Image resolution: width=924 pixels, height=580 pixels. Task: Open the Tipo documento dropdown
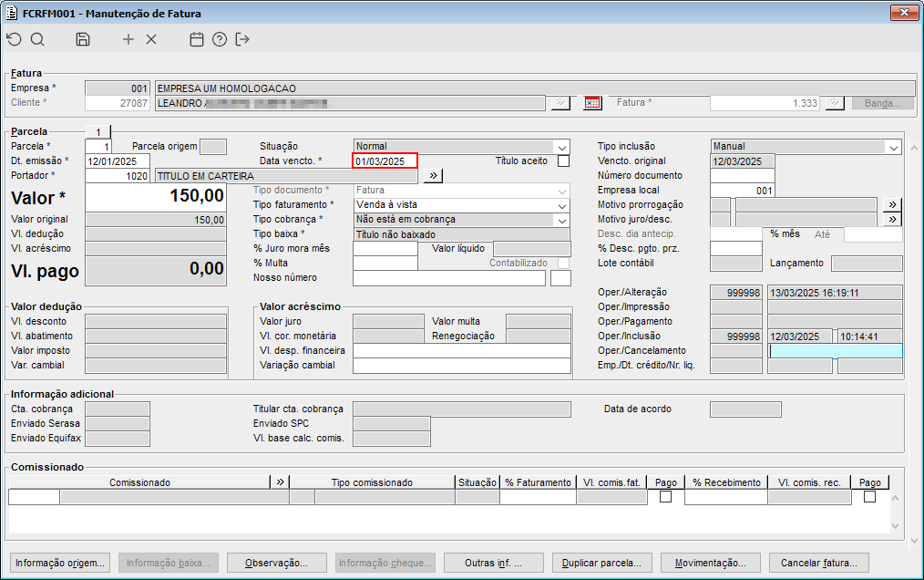[561, 191]
